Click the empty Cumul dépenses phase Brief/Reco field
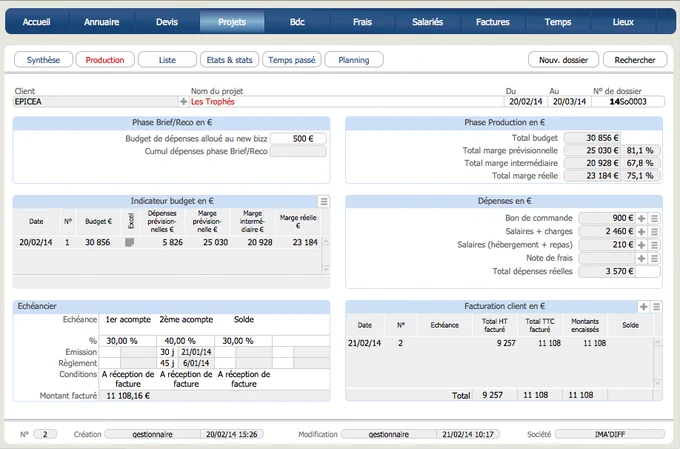 pos(298,151)
